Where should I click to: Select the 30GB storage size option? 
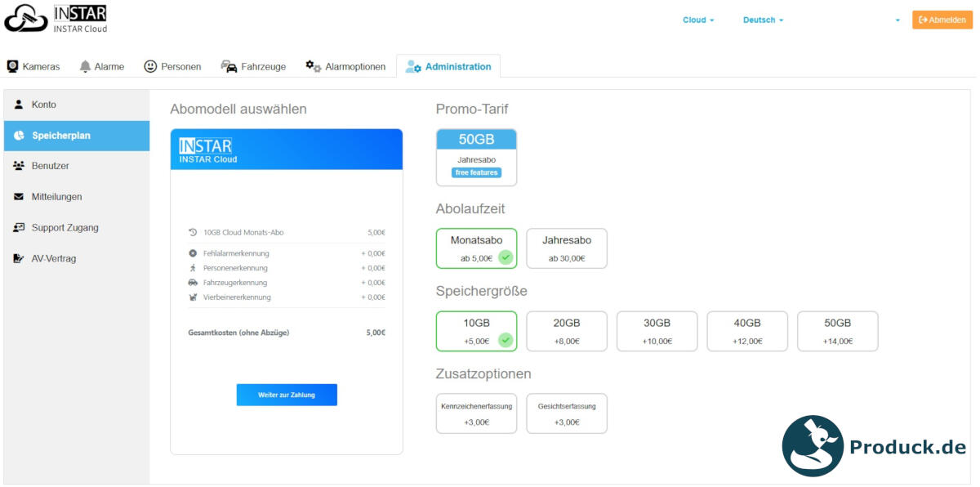point(657,330)
